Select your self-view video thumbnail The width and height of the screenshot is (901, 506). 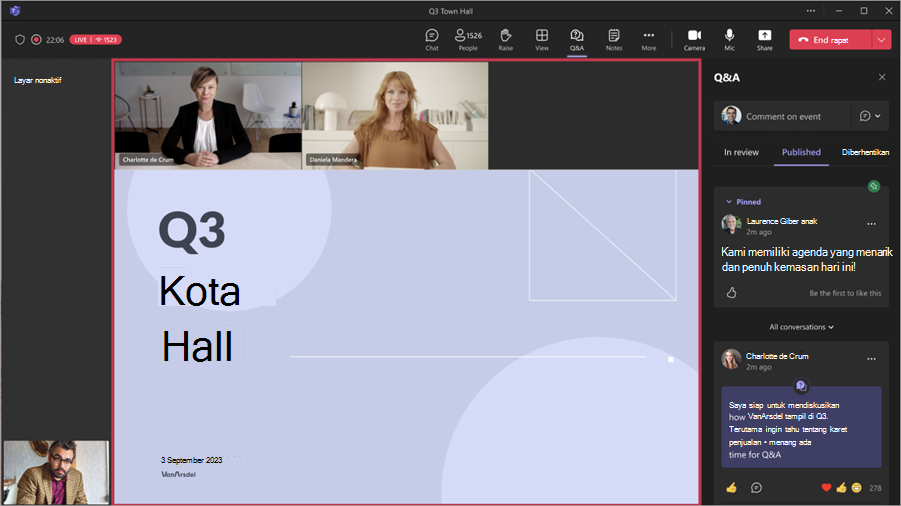(x=56, y=472)
